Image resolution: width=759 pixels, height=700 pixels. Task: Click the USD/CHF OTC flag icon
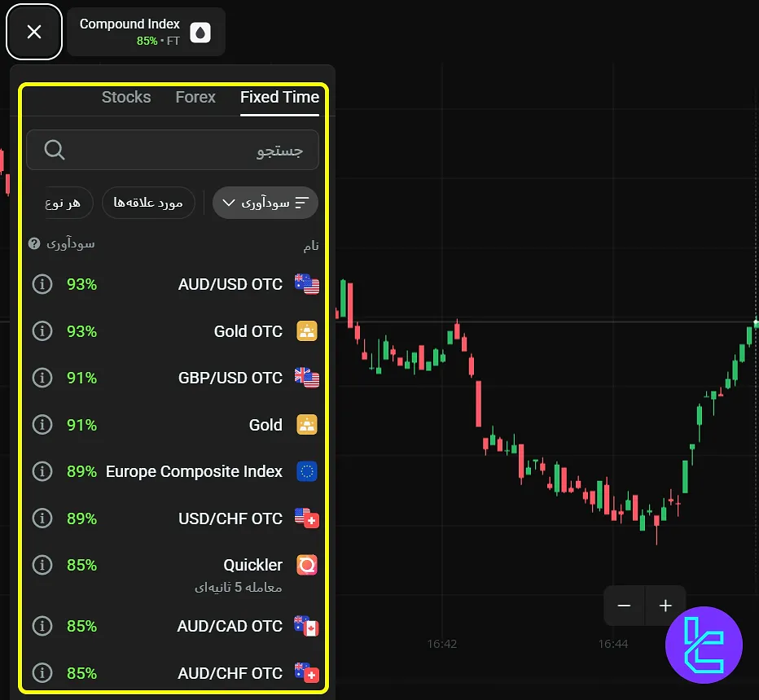307,518
